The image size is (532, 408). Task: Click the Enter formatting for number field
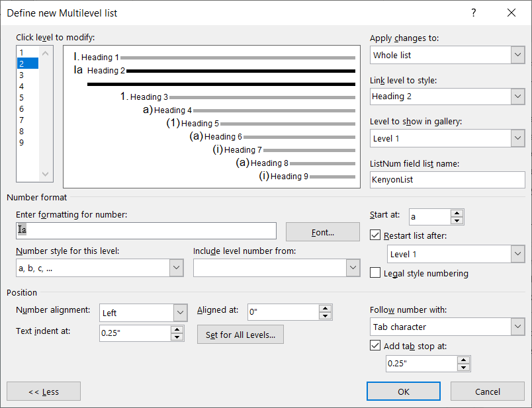146,231
